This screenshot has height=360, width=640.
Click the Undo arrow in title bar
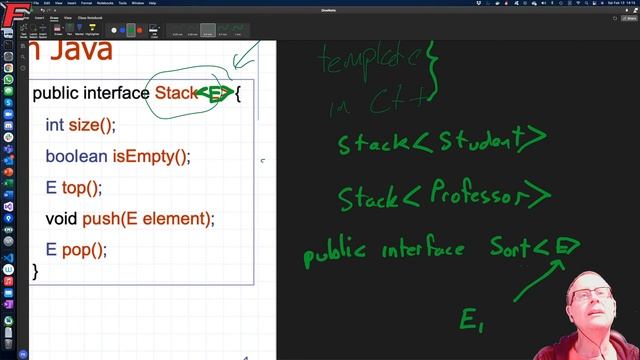42,10
